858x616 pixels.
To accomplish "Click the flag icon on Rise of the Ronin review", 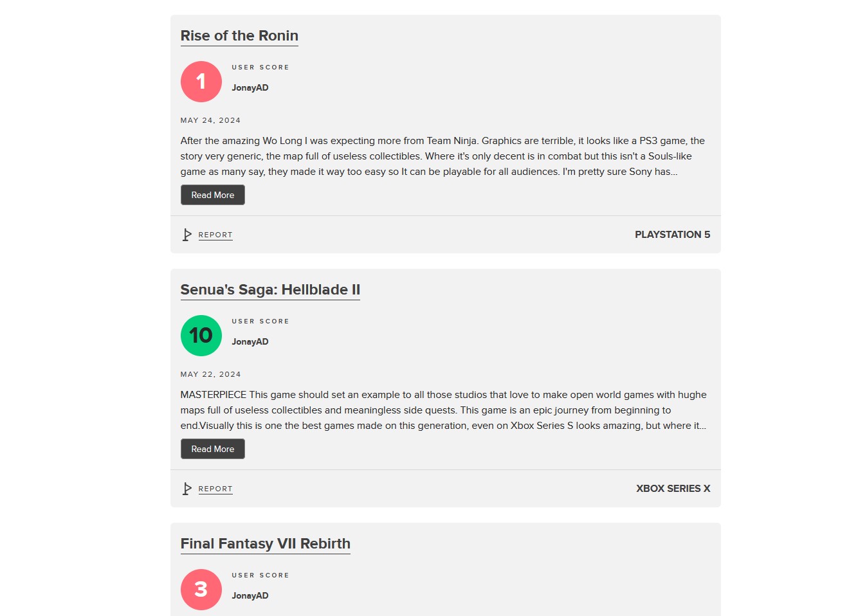I will [187, 235].
